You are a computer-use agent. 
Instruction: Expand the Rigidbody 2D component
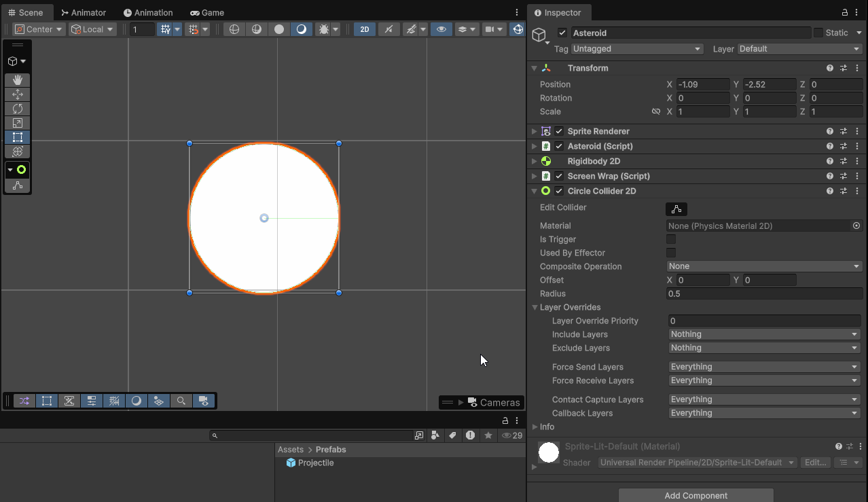(x=535, y=161)
